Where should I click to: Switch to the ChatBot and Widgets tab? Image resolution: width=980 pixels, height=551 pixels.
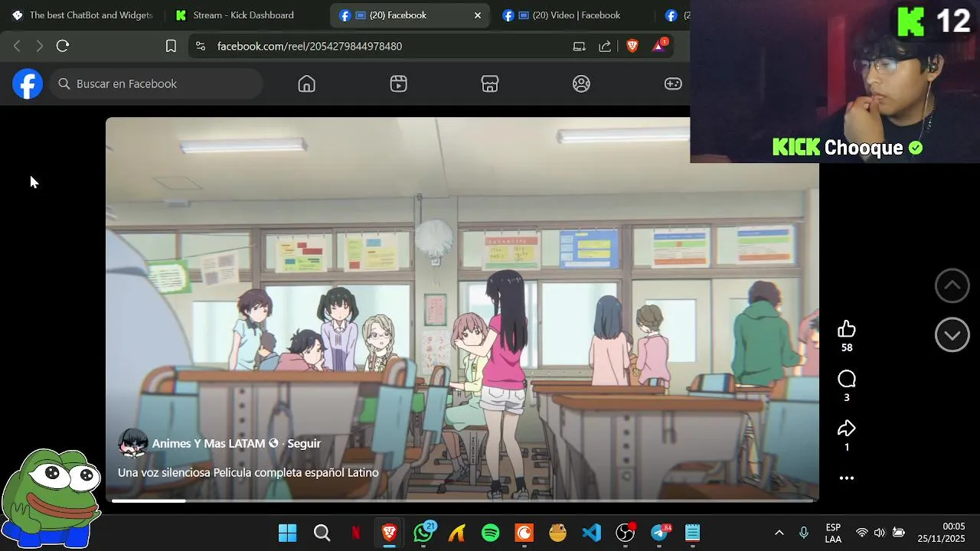(x=83, y=15)
